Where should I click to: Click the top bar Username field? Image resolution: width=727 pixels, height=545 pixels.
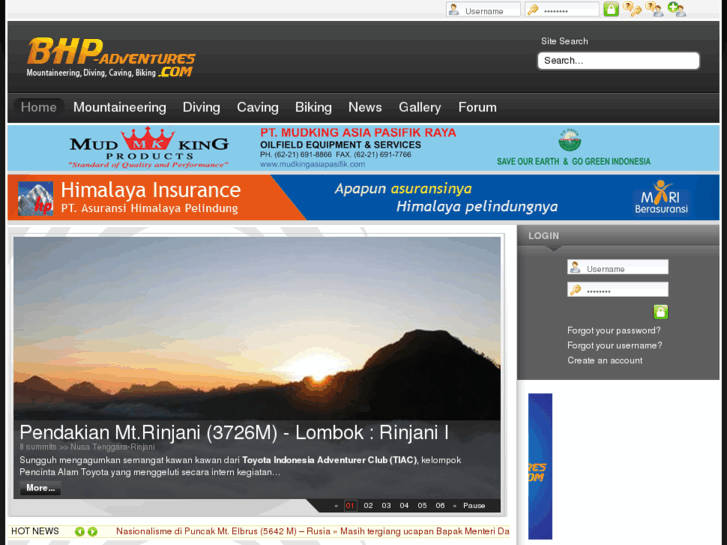coord(483,9)
